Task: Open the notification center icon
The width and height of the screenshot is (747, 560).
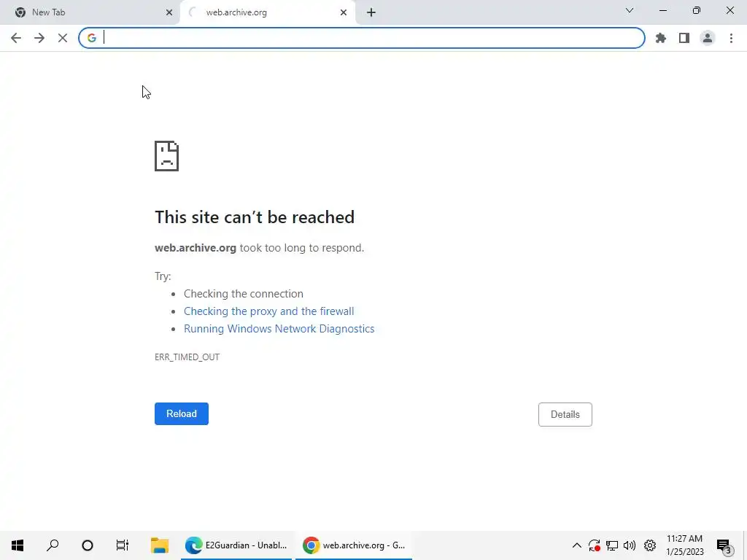Action: [x=723, y=545]
